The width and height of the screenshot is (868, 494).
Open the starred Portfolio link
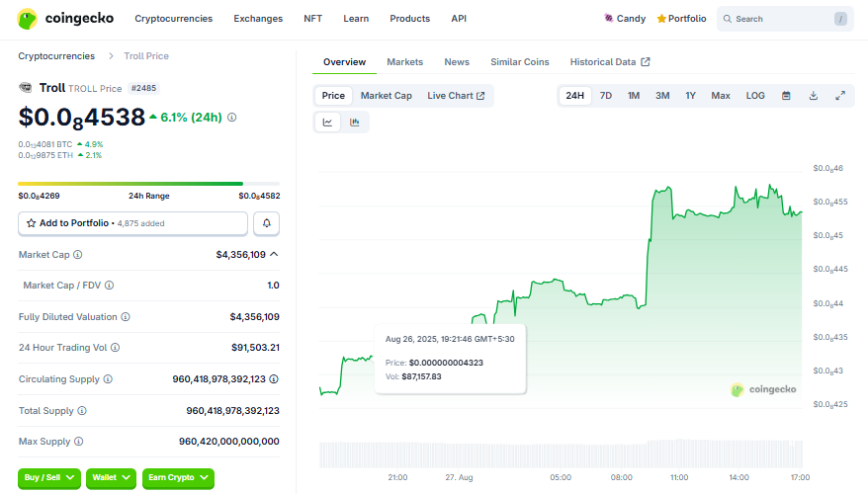tap(681, 19)
